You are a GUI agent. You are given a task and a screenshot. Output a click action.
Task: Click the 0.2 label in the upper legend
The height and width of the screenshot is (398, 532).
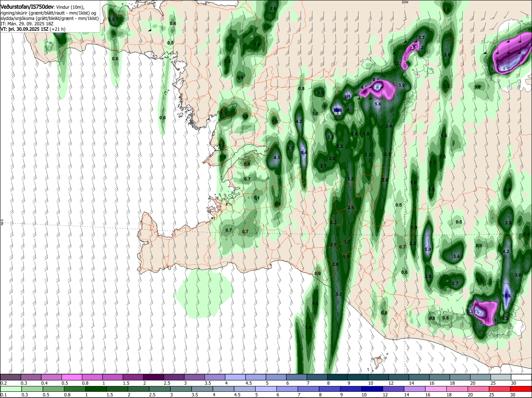click(x=3, y=383)
